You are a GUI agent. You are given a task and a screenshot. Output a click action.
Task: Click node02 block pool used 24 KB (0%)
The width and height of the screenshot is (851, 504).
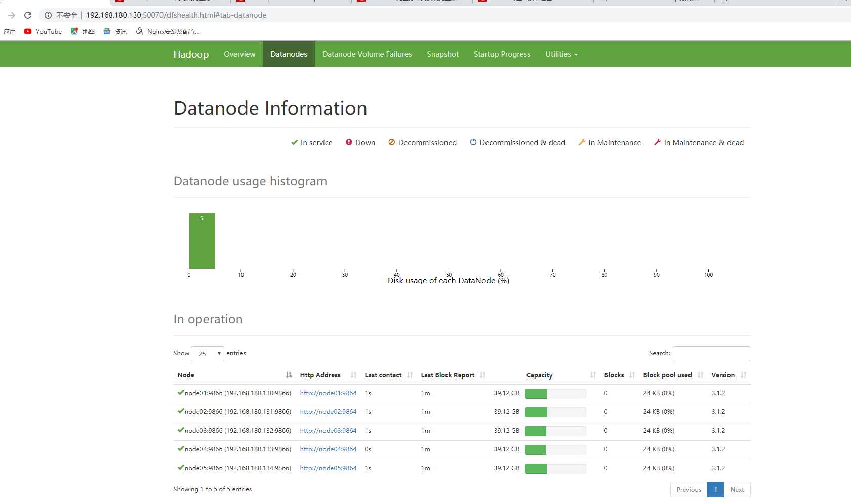(659, 412)
